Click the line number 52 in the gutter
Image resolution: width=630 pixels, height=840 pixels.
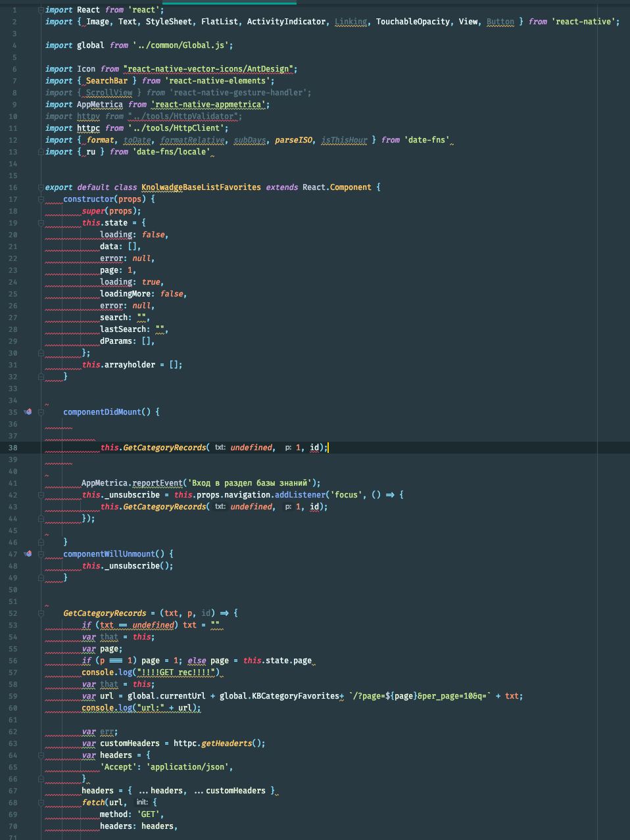[14, 613]
